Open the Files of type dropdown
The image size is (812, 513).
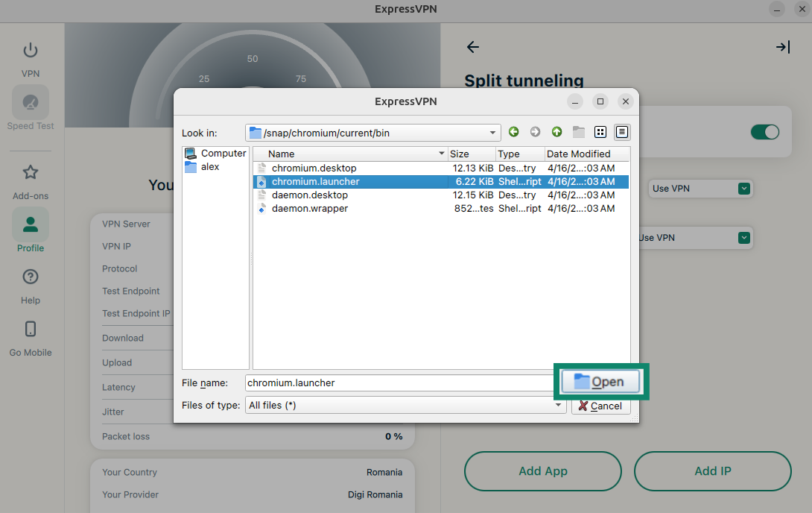[558, 406]
